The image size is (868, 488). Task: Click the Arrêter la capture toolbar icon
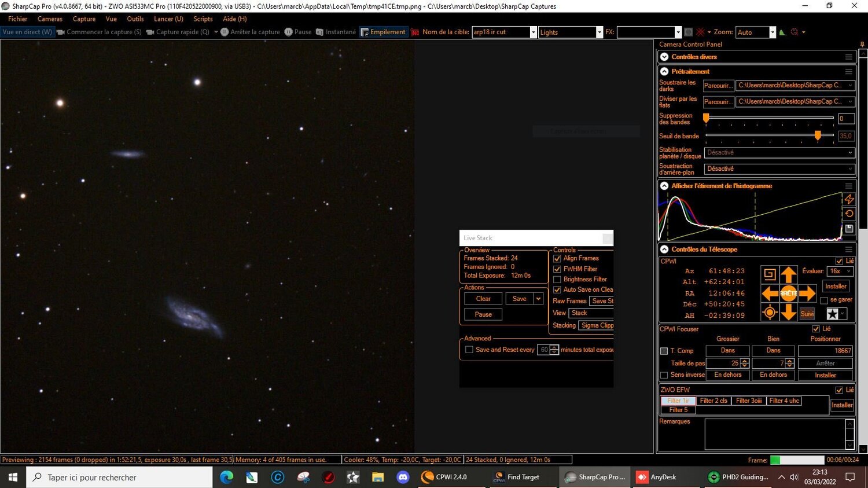point(225,32)
